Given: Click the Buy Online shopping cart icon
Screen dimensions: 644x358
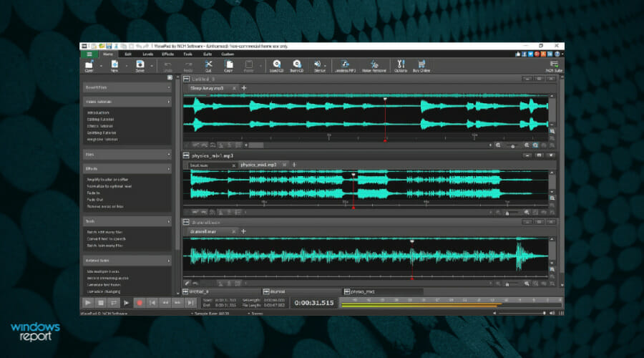Looking at the screenshot, I should point(421,66).
